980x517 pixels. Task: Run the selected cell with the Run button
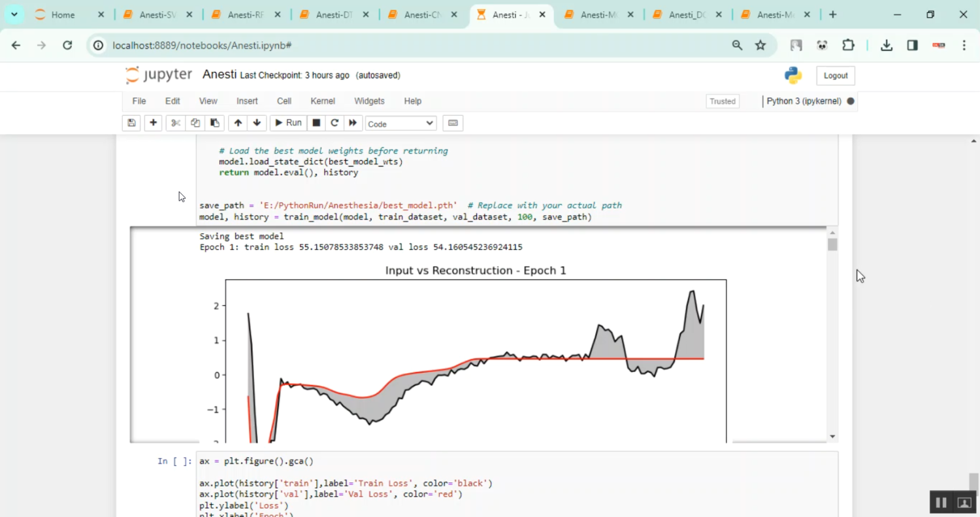[287, 123]
